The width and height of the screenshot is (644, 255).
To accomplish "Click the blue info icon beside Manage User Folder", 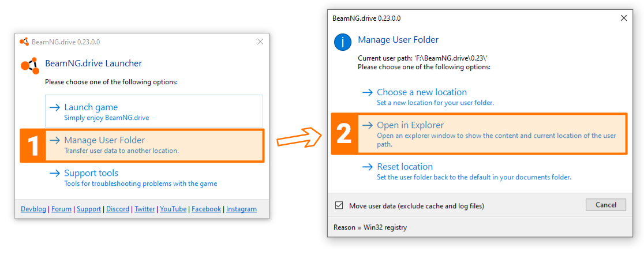I will (343, 42).
